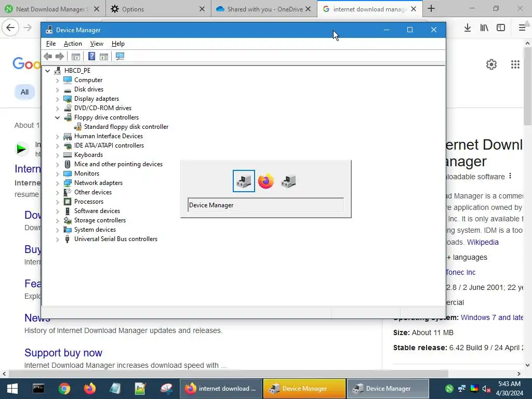Select the All search filter chip
532x399 pixels.
24,92
